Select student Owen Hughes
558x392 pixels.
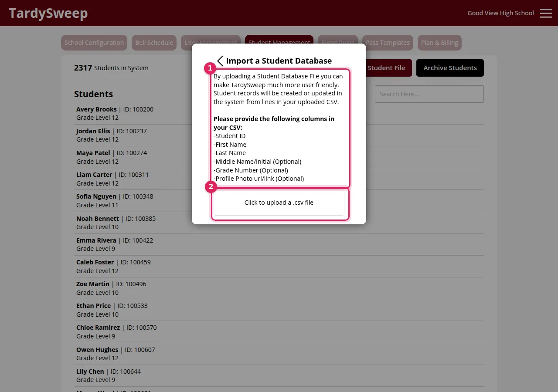[x=279, y=354]
